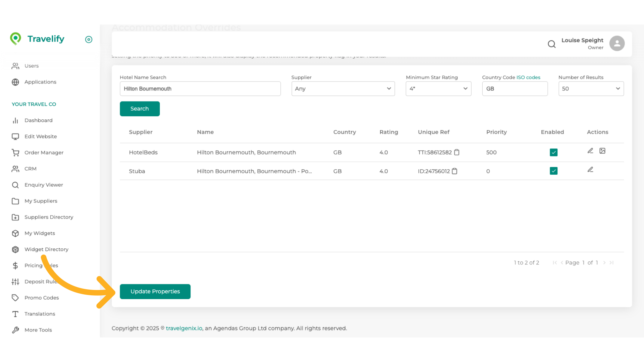Open the ISO codes link
This screenshot has height=362, width=644.
click(528, 77)
